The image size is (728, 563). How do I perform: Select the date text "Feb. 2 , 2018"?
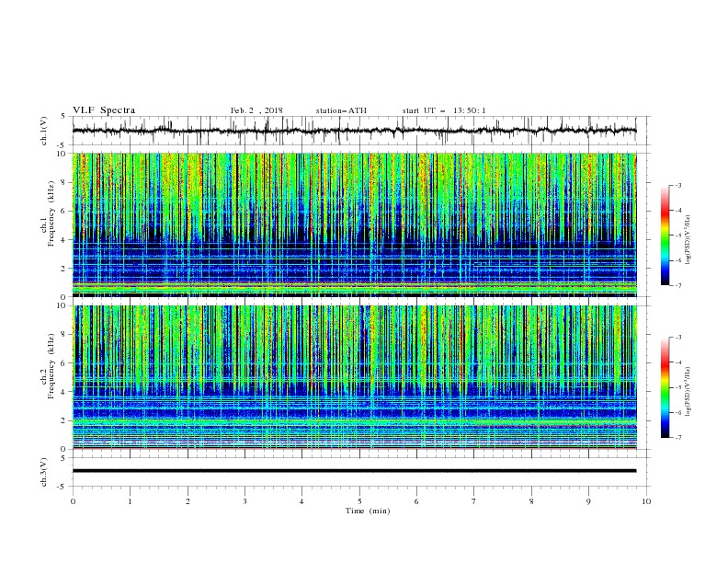click(256, 110)
